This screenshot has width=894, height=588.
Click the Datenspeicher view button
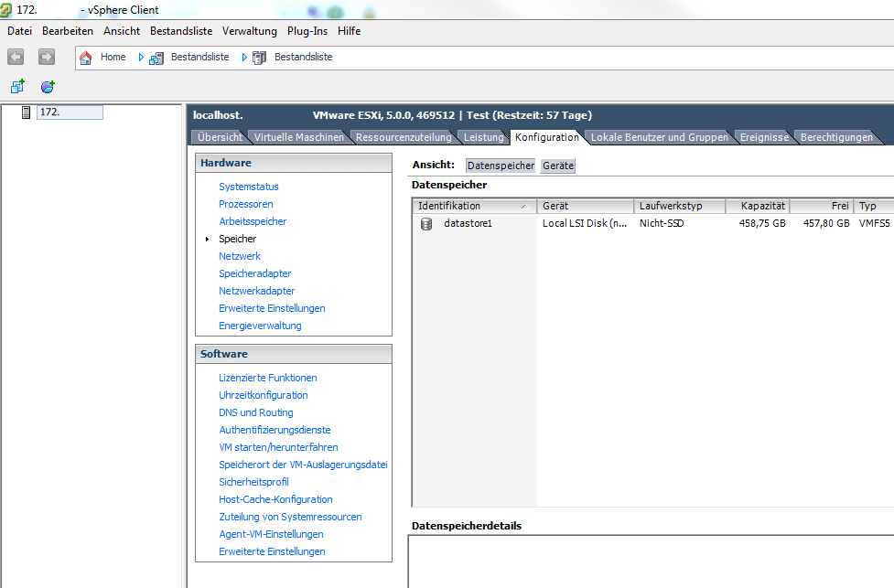tap(501, 166)
